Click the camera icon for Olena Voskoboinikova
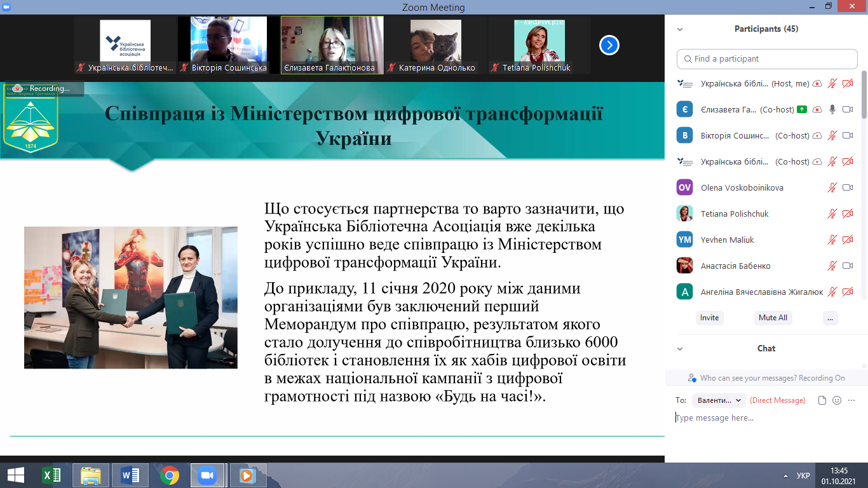This screenshot has width=868, height=488. 847,187
